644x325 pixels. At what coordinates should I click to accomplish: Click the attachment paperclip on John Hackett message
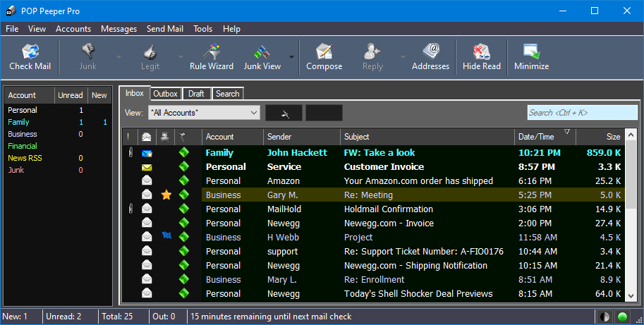click(130, 153)
